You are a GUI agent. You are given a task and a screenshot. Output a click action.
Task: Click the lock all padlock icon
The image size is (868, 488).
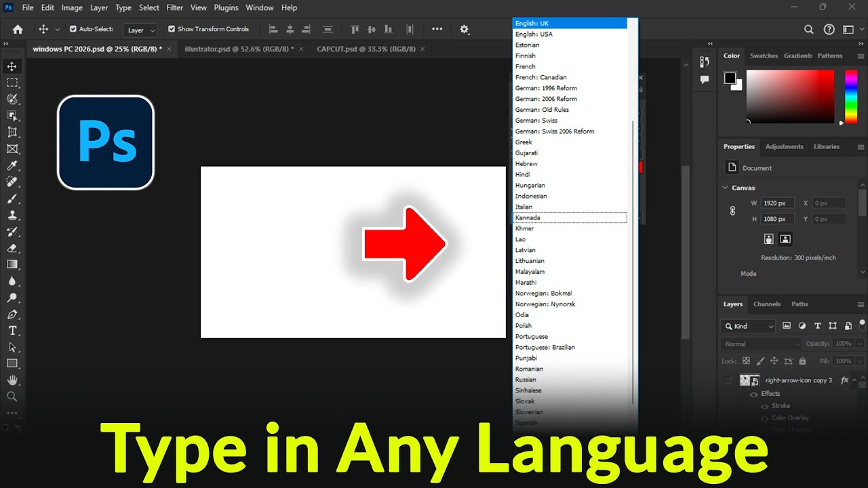(803, 361)
